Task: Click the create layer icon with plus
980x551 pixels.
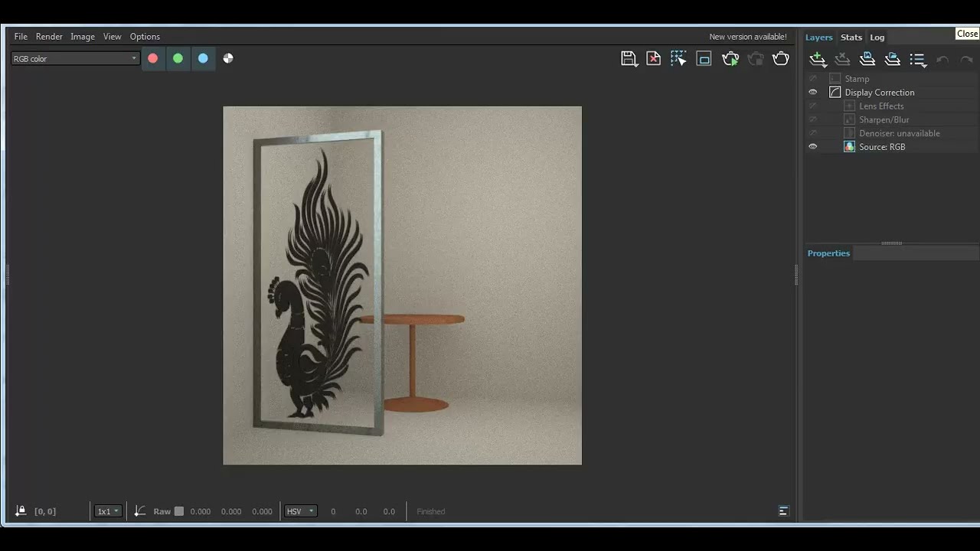Action: (x=818, y=59)
